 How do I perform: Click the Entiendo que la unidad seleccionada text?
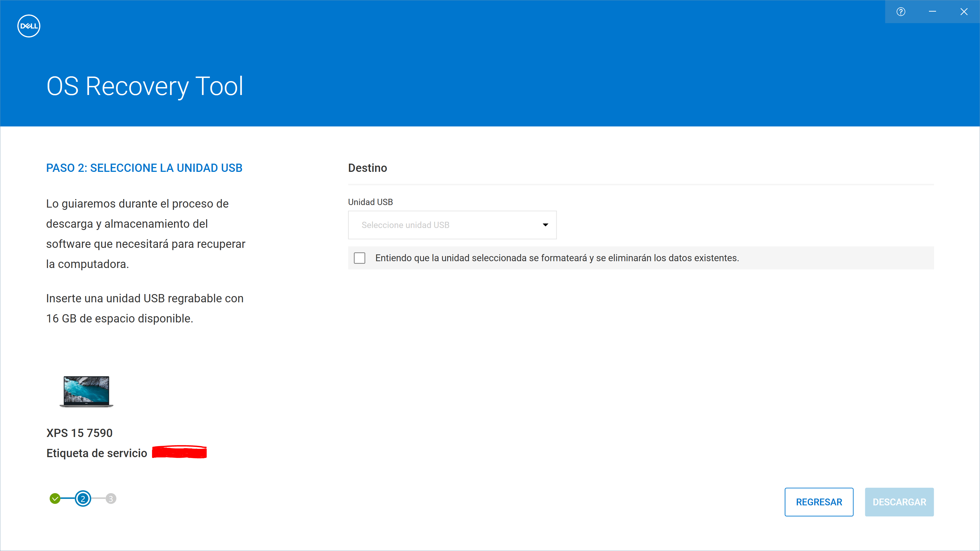[x=557, y=258]
